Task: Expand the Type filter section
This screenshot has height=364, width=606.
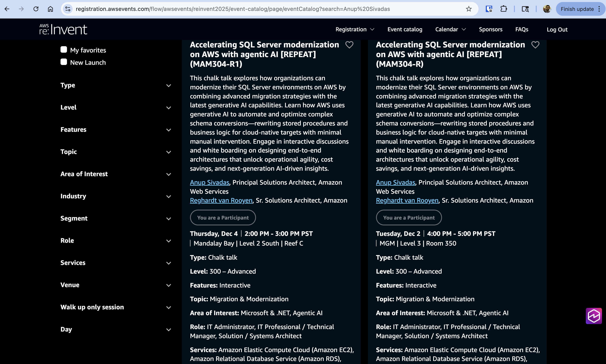Action: click(x=116, y=85)
